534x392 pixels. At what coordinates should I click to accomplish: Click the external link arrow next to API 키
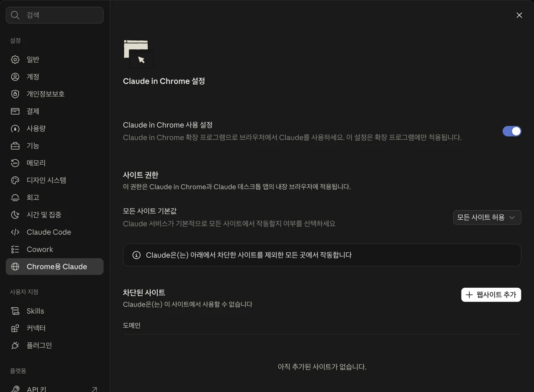pyautogui.click(x=94, y=389)
